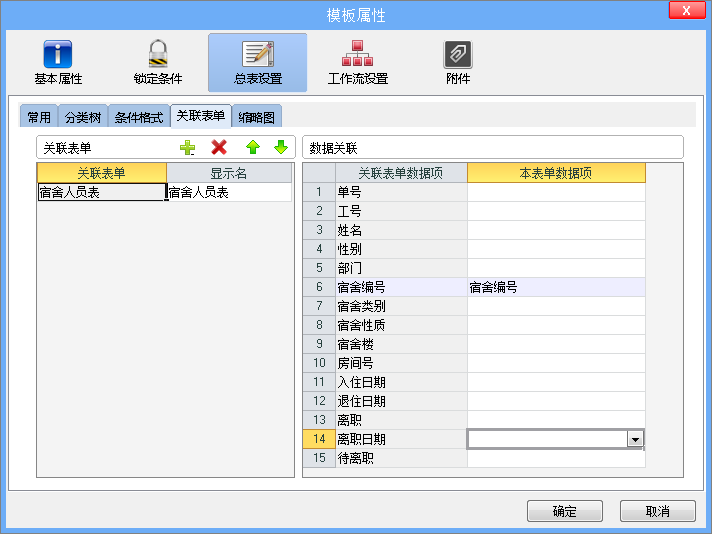Select the 部门 data item row
This screenshot has width=712, height=534.
[401, 268]
